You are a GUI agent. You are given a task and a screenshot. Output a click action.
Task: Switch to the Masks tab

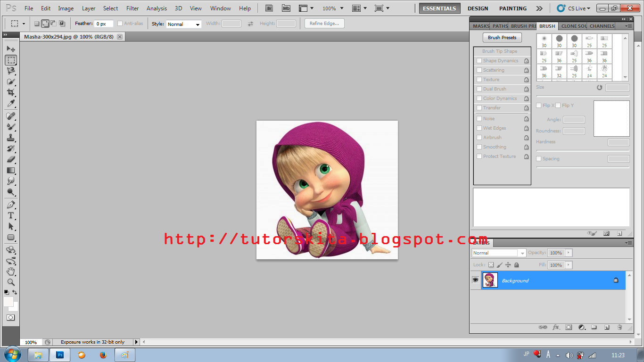(481, 26)
